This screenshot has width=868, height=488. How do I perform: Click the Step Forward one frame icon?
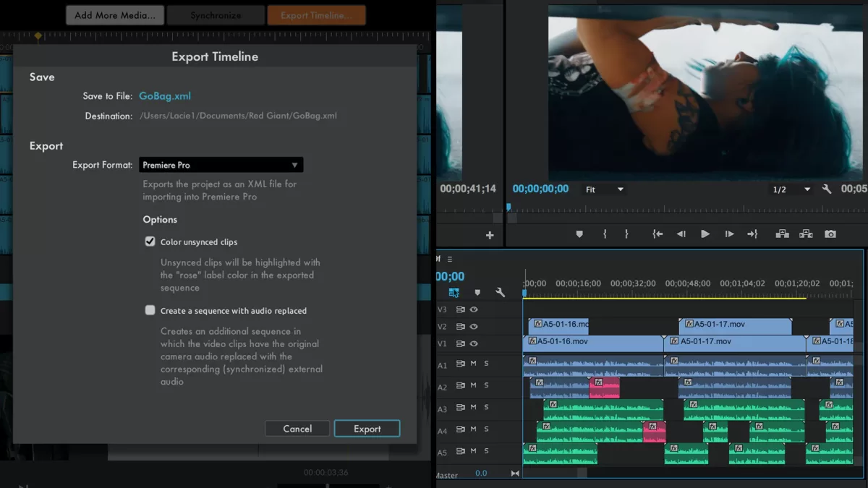tap(729, 234)
